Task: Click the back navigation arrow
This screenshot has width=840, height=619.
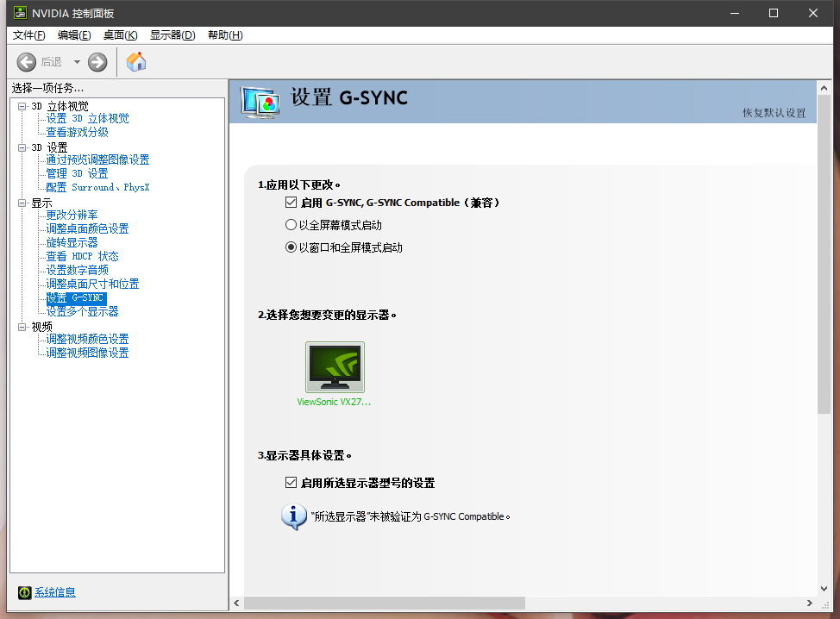Action: [26, 61]
